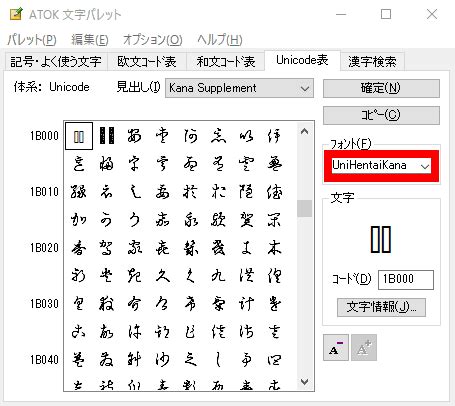Select the first character in row 1B010
This screenshot has width=455, height=406.
[79, 192]
